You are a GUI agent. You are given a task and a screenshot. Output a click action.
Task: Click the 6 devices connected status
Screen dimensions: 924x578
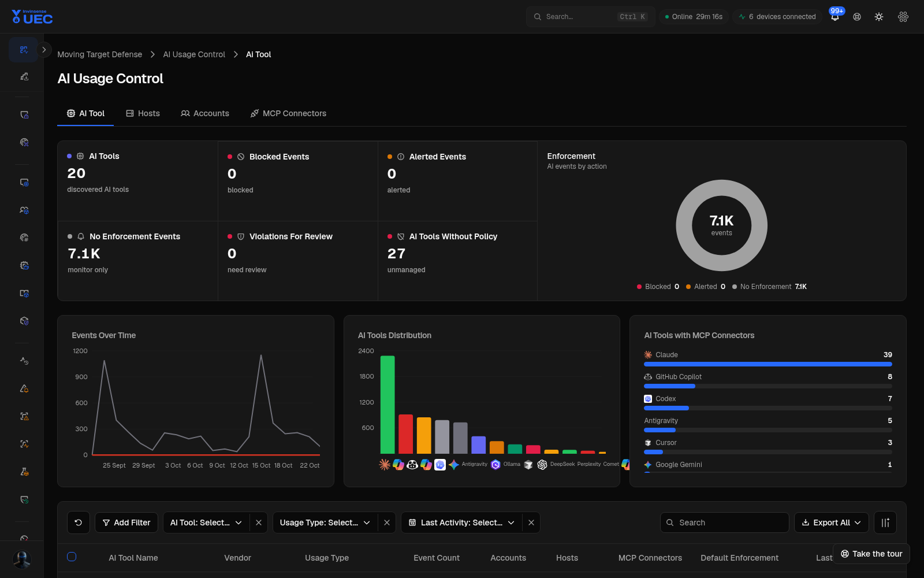pos(777,17)
